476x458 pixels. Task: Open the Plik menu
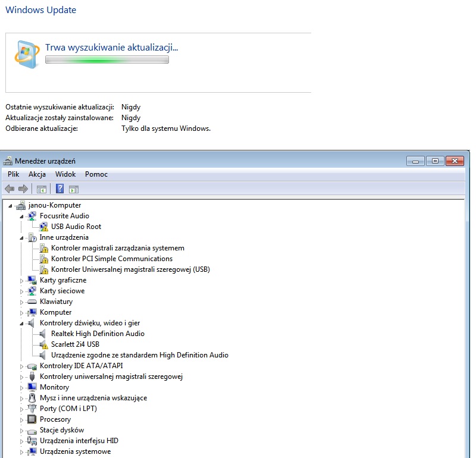click(x=13, y=174)
